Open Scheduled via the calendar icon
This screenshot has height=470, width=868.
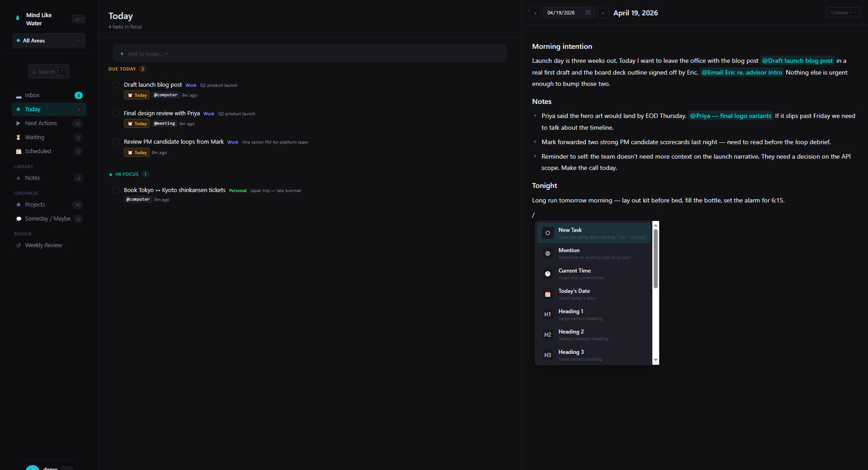point(18,151)
